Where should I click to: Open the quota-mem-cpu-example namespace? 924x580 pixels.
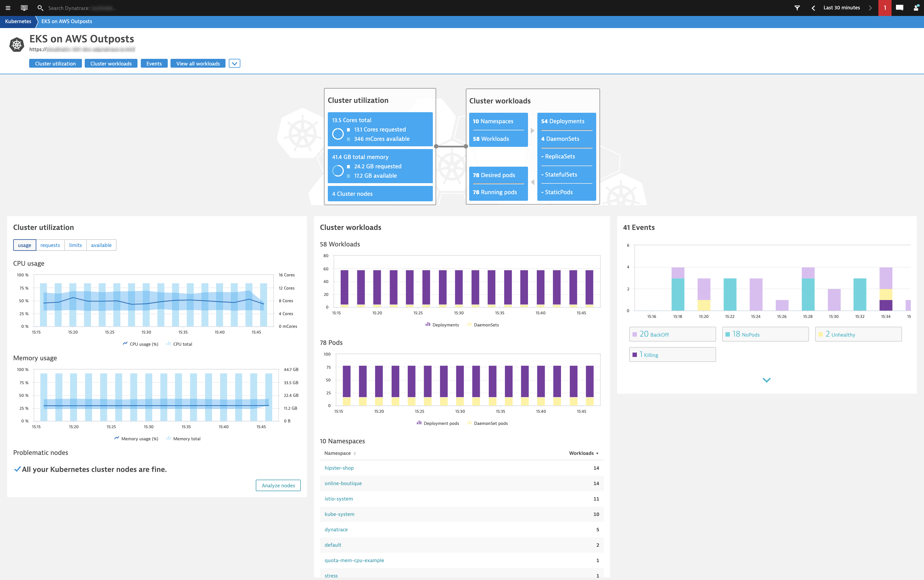[x=354, y=560]
